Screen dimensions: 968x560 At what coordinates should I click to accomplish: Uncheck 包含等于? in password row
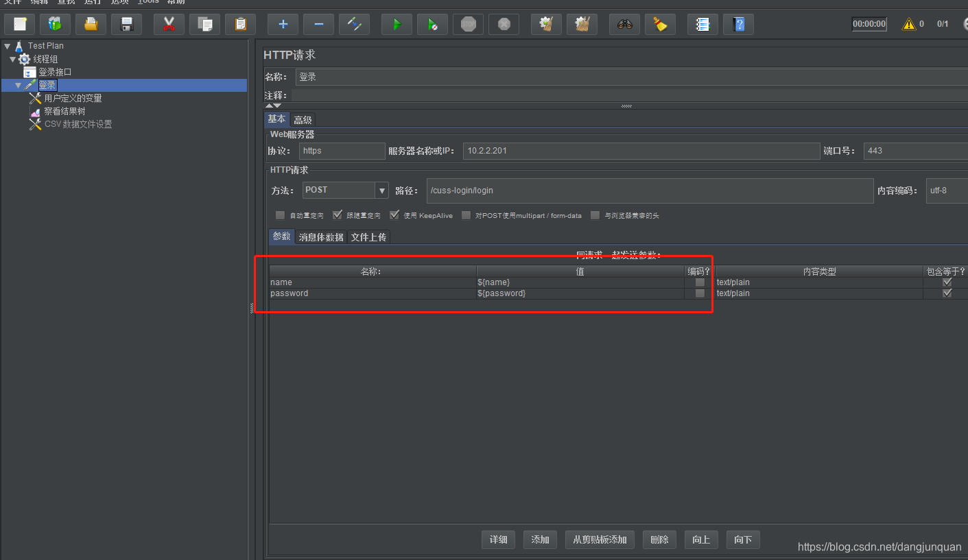[x=947, y=293]
